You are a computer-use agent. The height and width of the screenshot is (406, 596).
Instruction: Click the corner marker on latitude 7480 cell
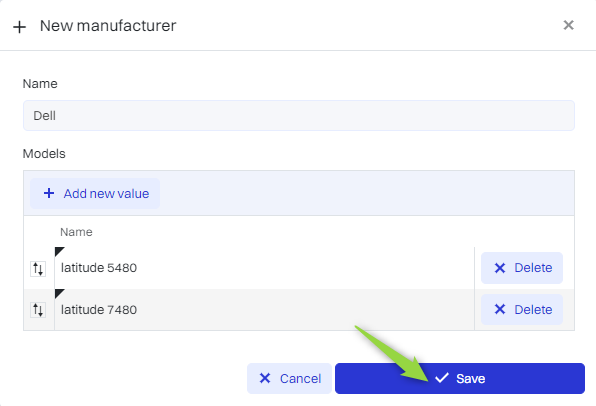pos(59,293)
